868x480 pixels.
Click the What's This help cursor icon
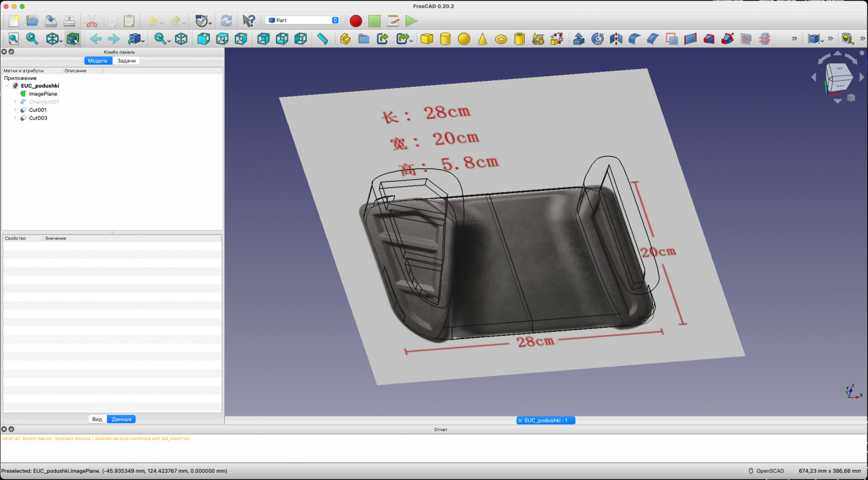(x=248, y=21)
